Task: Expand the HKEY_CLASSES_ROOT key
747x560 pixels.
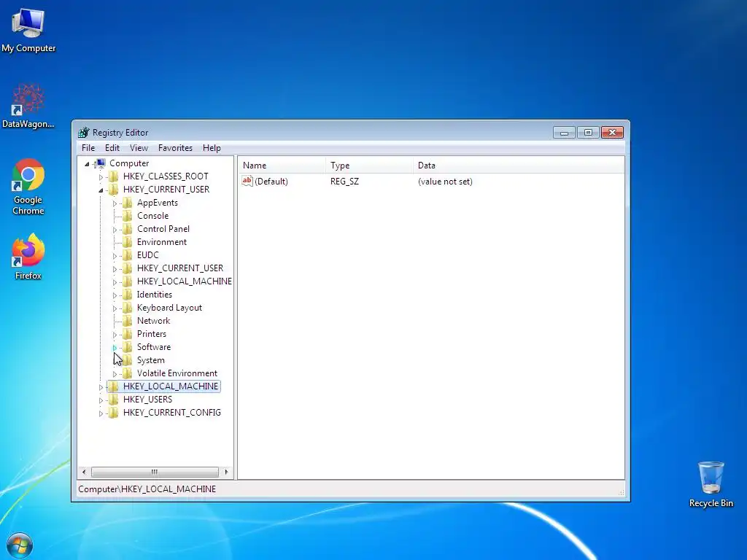Action: click(101, 177)
